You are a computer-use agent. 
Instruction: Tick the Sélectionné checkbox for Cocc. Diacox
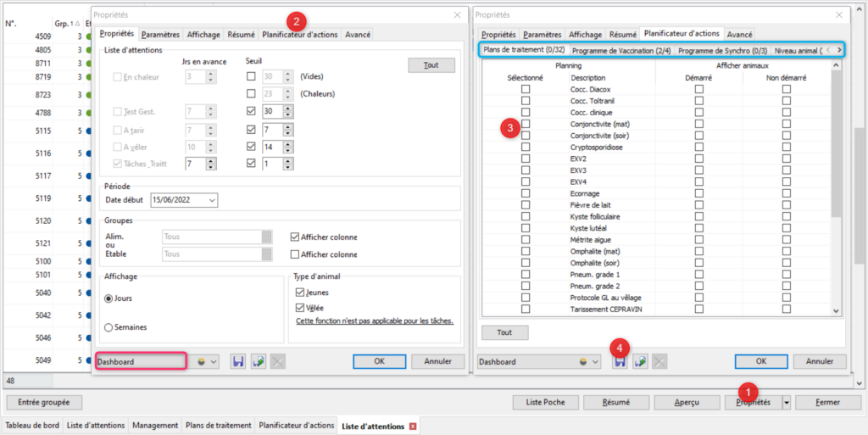pos(526,89)
